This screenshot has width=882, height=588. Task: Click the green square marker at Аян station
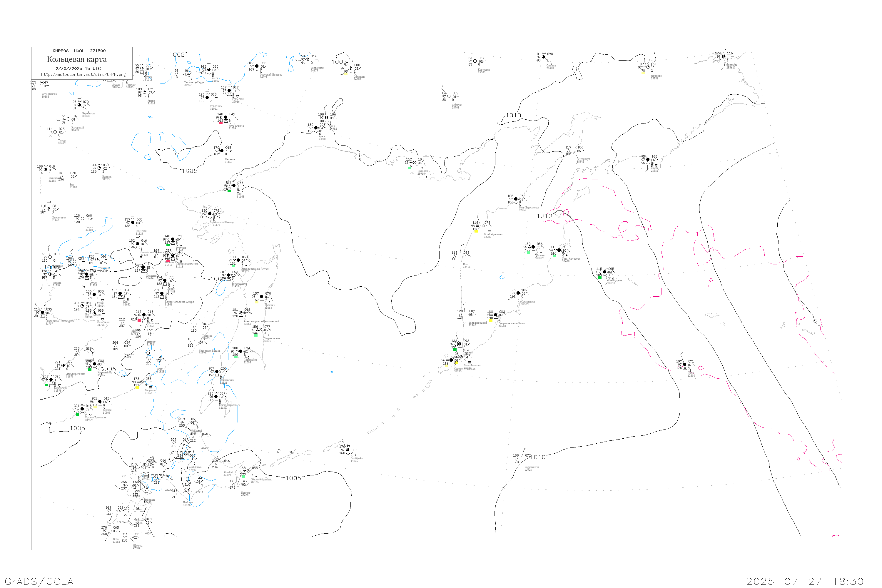[x=230, y=191]
